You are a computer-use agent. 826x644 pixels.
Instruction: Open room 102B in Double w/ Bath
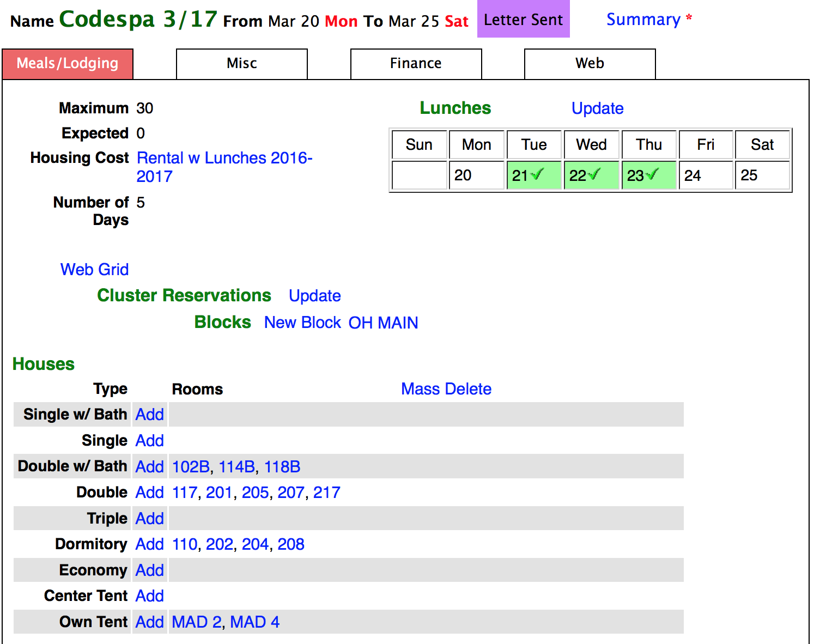tap(191, 467)
